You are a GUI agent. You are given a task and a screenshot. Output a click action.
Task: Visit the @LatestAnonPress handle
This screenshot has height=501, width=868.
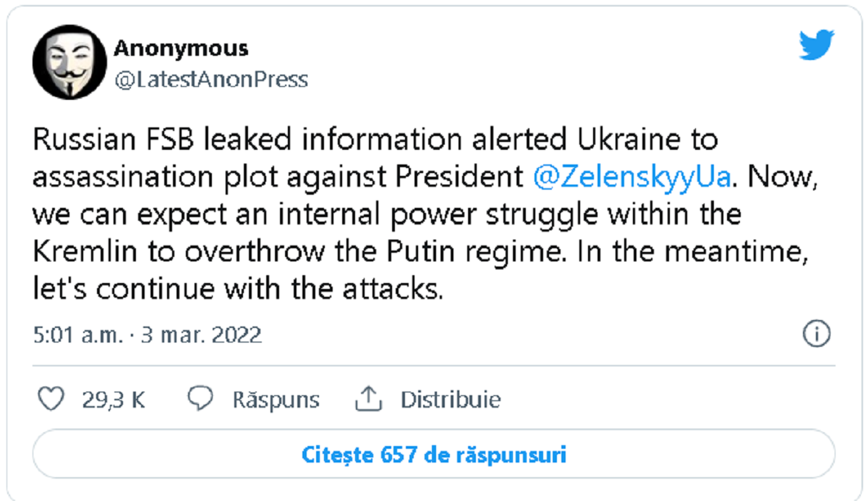(x=210, y=79)
